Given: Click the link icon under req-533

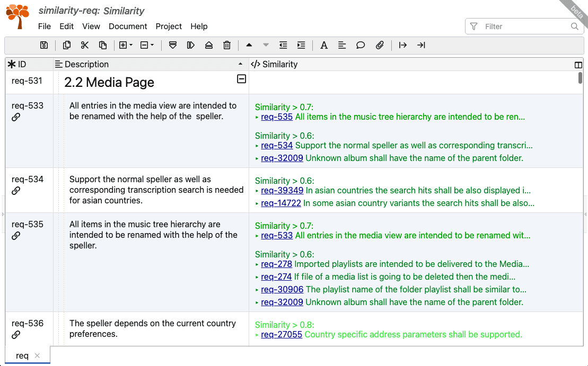Looking at the screenshot, I should 16,117.
